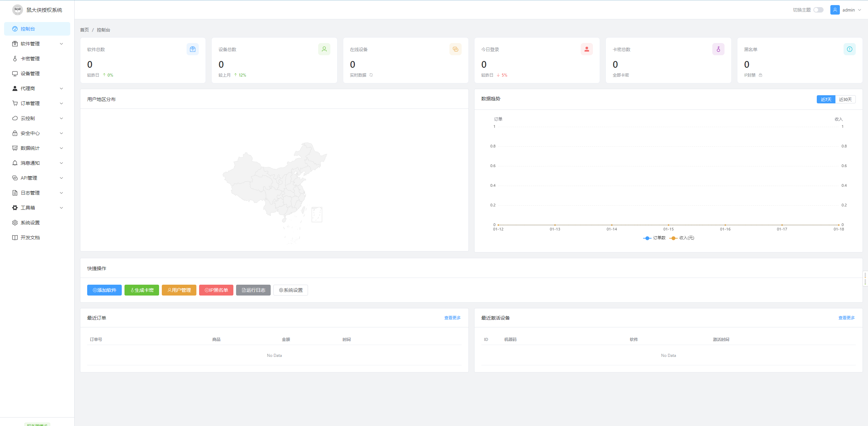Toggle the 切换主题 theme switch
Screen dimensions: 868x426
(x=818, y=10)
